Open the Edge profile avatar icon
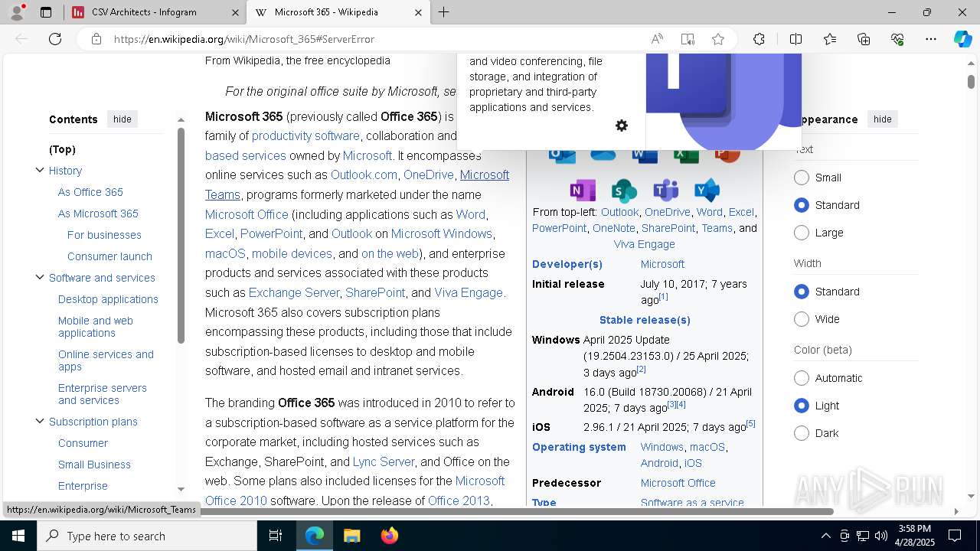 17,12
